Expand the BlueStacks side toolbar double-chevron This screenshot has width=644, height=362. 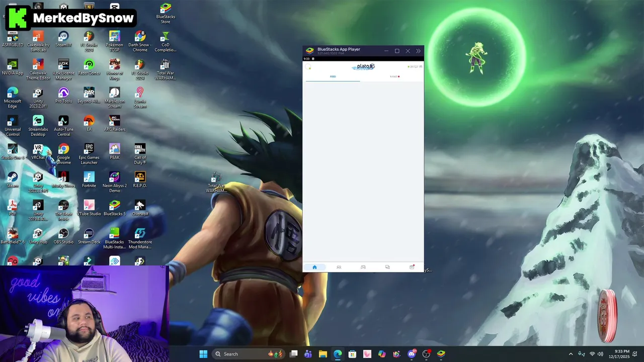coord(418,51)
